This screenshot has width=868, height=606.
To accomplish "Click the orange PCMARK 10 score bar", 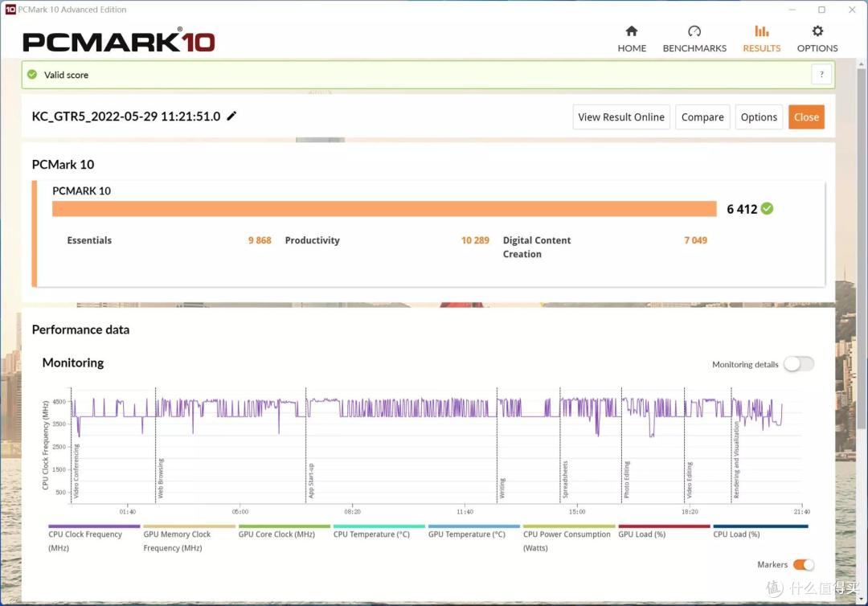I will [x=384, y=209].
